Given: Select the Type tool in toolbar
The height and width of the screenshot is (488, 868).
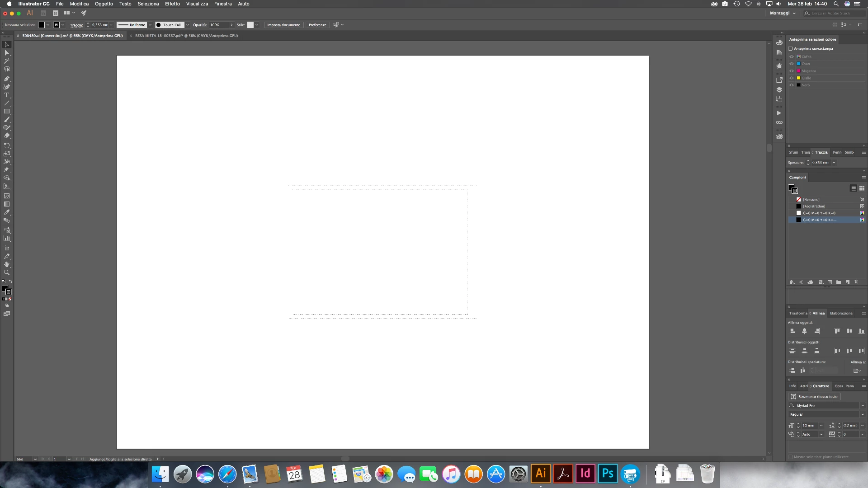Looking at the screenshot, I should point(7,95).
